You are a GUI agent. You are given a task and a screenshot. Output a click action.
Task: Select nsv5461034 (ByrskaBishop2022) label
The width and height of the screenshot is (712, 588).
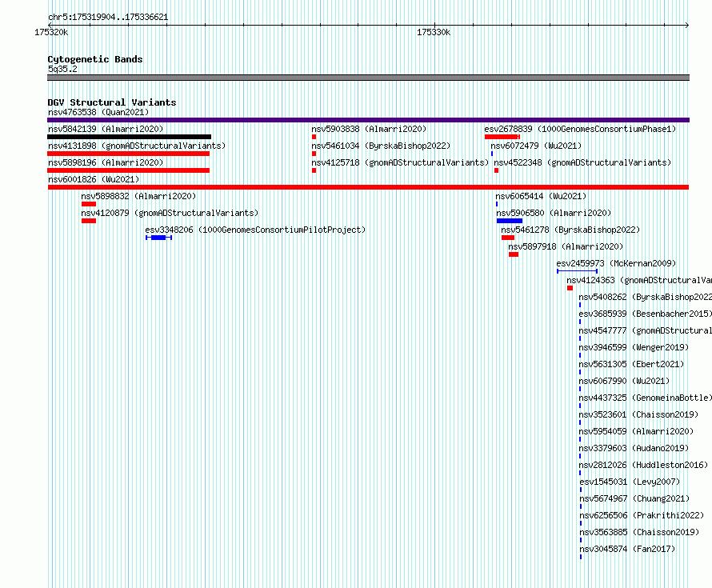click(381, 146)
